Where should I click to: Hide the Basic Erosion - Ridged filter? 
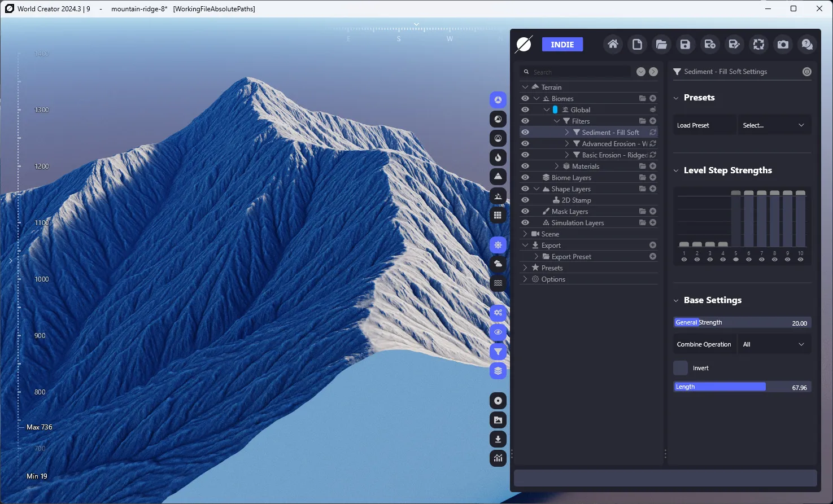pyautogui.click(x=525, y=155)
